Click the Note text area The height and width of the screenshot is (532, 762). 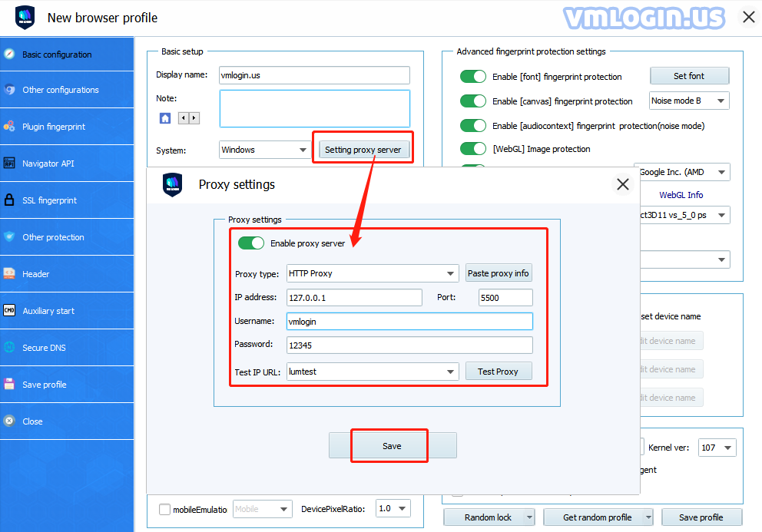[x=314, y=108]
